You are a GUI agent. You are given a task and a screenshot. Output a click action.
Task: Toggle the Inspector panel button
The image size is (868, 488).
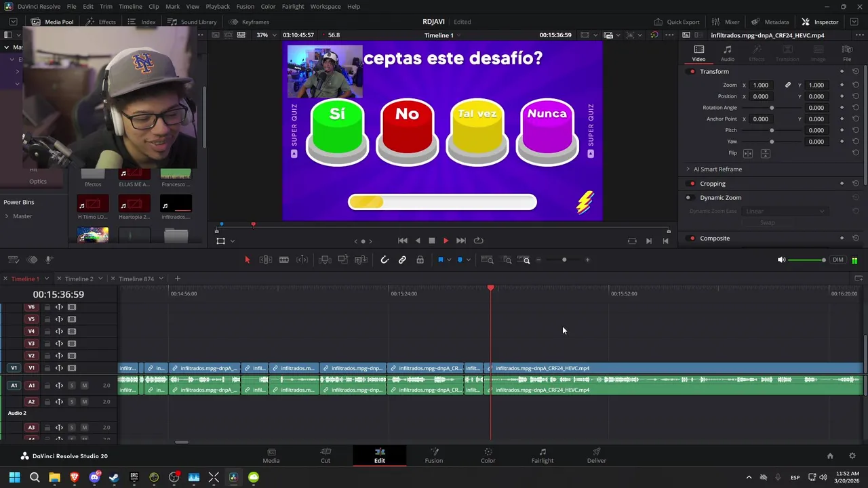point(819,22)
